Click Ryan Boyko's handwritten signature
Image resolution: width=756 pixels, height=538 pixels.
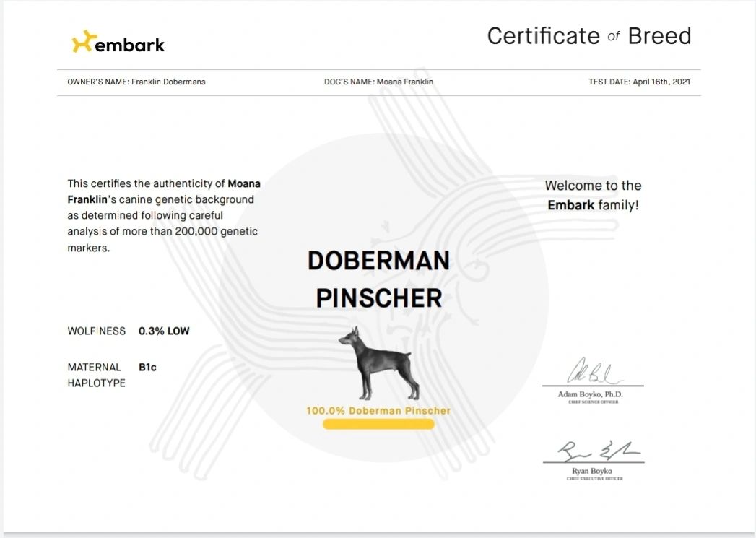pyautogui.click(x=592, y=451)
